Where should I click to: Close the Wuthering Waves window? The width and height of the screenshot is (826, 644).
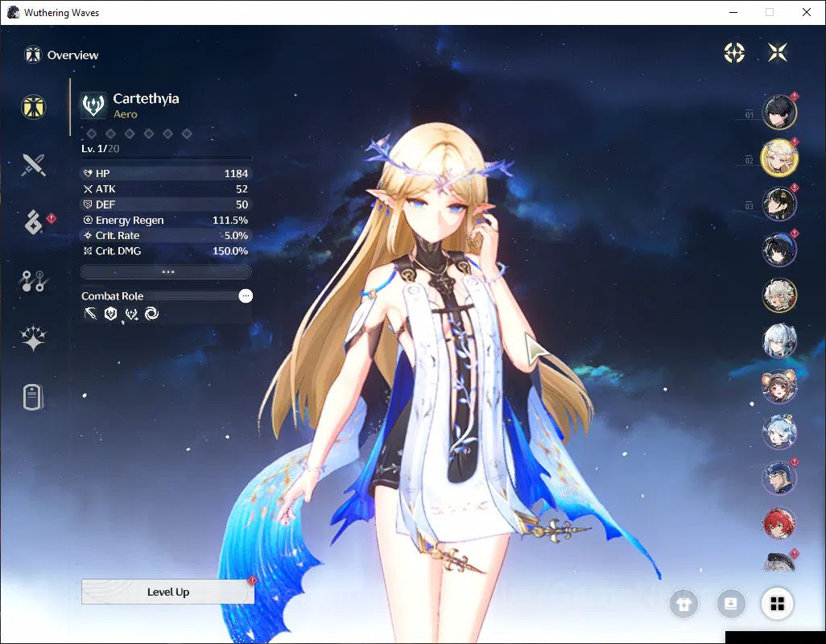coord(807,12)
